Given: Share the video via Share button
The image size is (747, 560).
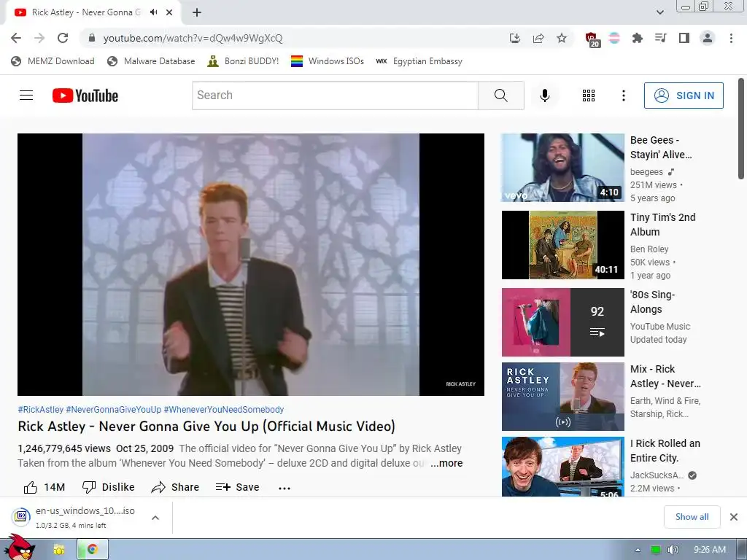Looking at the screenshot, I should point(175,487).
